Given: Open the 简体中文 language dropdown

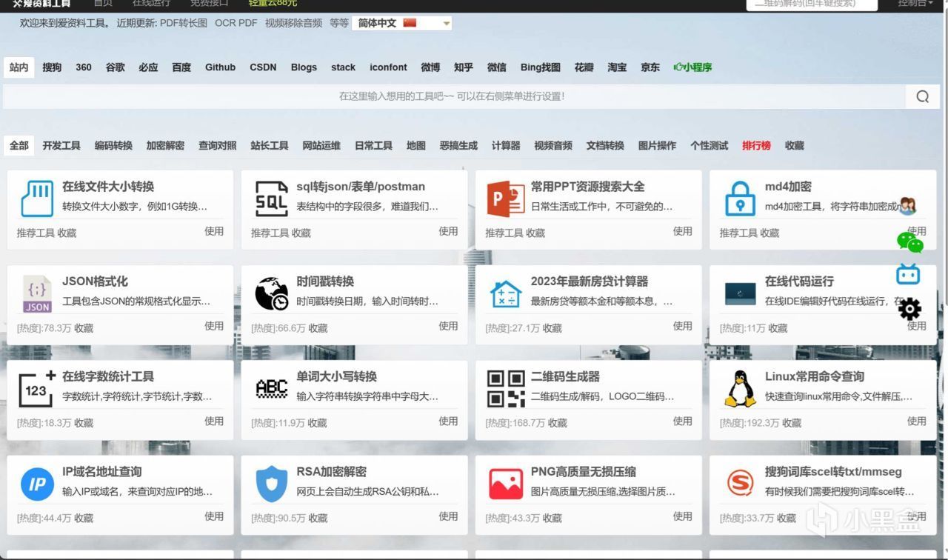Looking at the screenshot, I should pos(402,23).
